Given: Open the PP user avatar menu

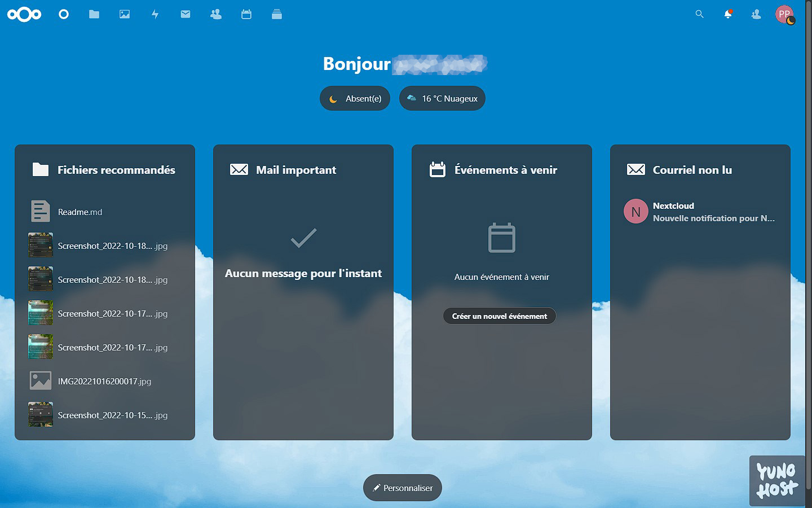Looking at the screenshot, I should (x=784, y=14).
